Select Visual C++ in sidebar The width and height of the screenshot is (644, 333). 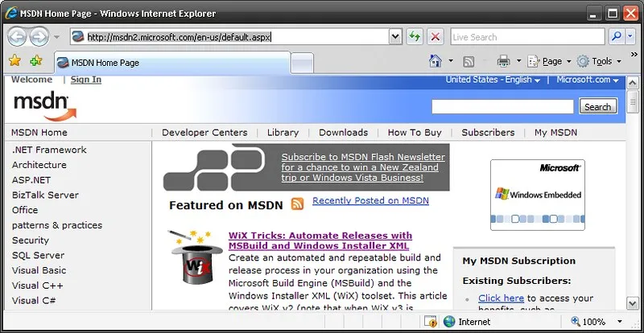click(x=37, y=286)
